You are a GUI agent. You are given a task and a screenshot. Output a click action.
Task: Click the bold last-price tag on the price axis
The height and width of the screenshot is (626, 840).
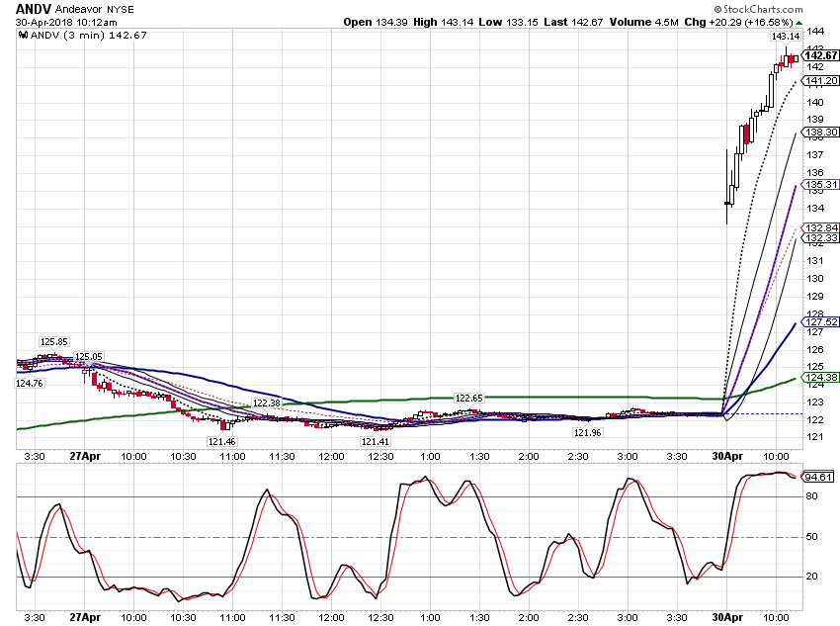pyautogui.click(x=820, y=55)
